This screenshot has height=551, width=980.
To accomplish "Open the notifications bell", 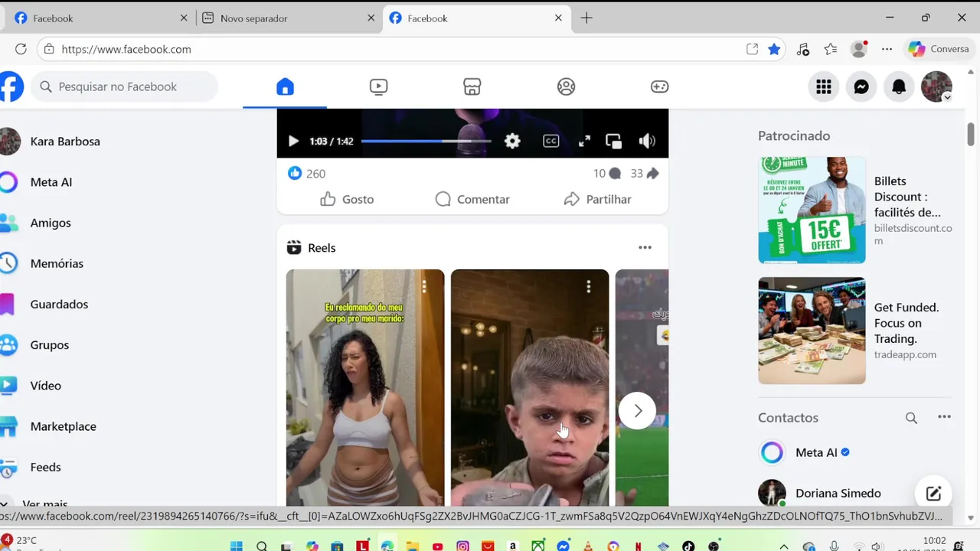I will 899,86.
